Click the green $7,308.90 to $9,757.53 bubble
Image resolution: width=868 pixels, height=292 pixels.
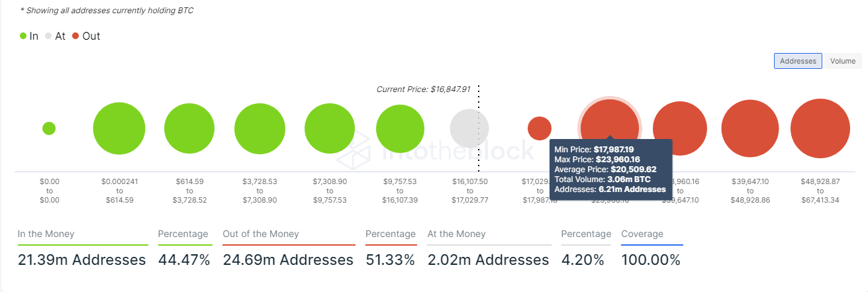point(330,128)
